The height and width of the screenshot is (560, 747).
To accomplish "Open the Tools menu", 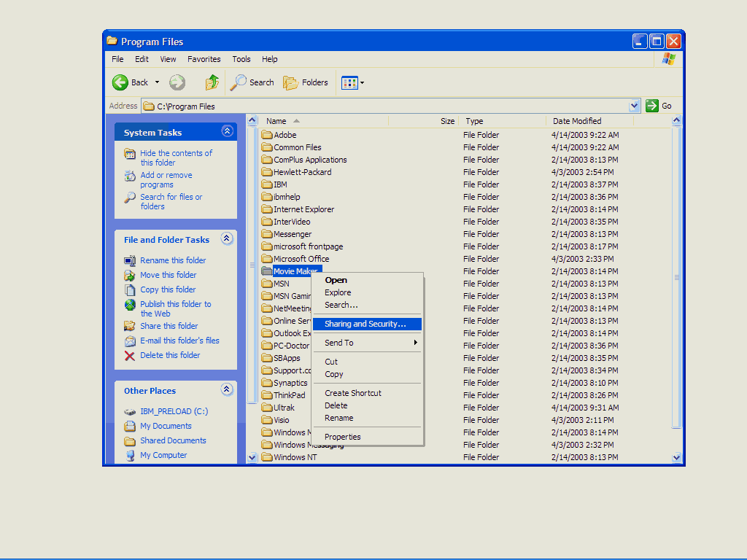I will tap(241, 59).
